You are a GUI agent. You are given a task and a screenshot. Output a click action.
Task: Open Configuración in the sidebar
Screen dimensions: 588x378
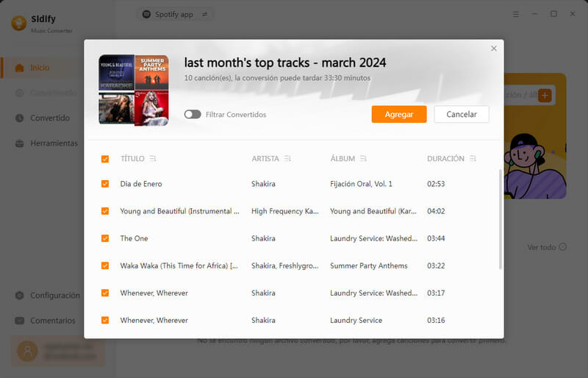click(55, 296)
